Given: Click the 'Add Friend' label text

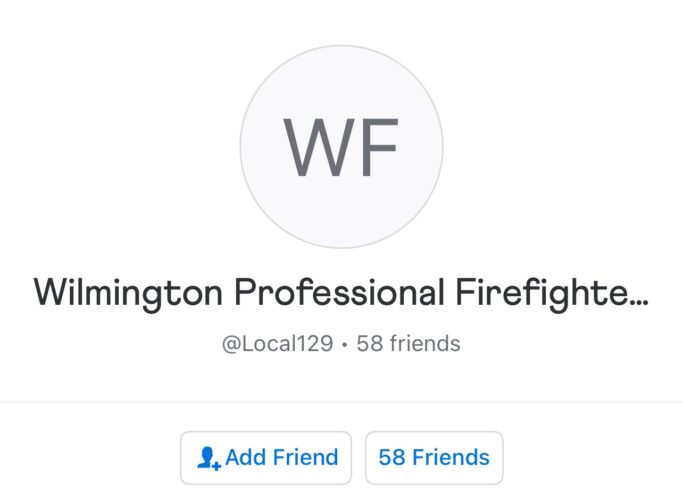Looking at the screenshot, I should [281, 458].
